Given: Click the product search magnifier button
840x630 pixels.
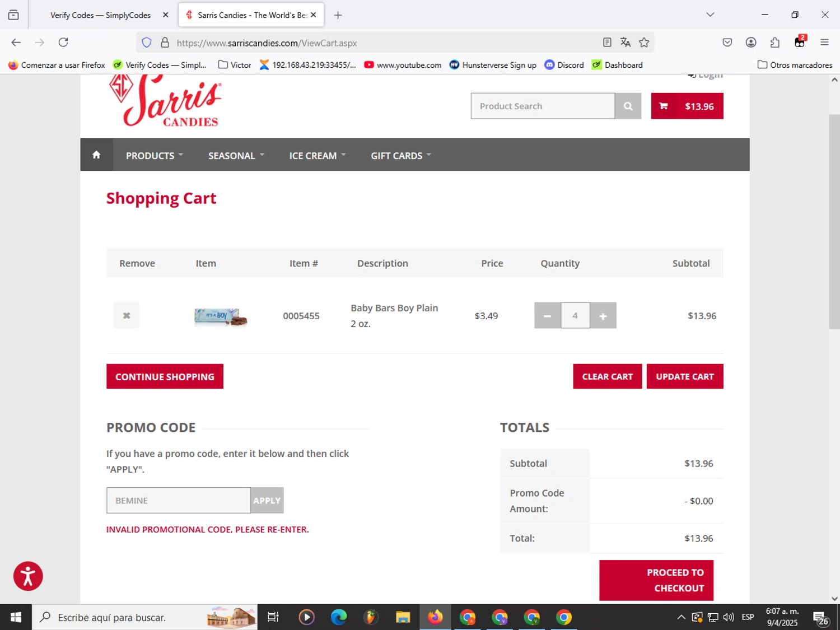Looking at the screenshot, I should 628,106.
